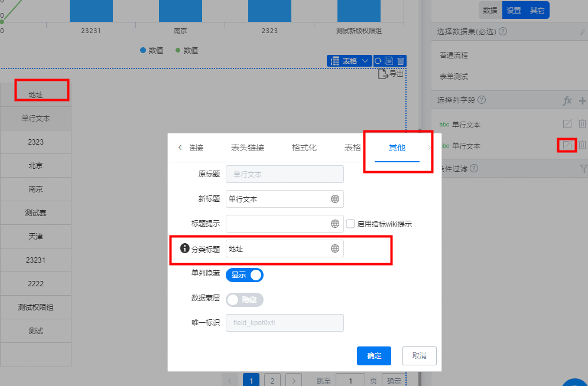Click the 取消 button in dialog
The width and height of the screenshot is (588, 386).
pos(419,356)
